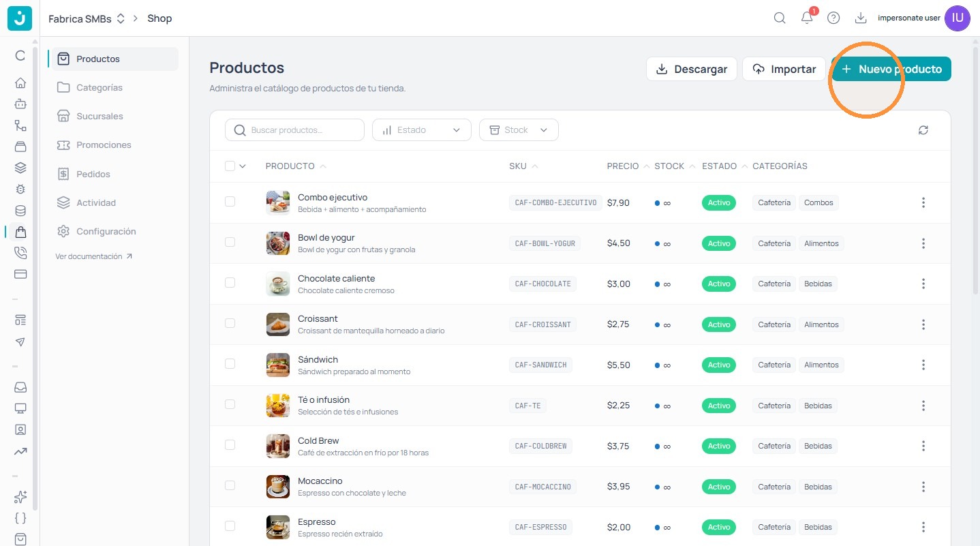Tick the select-all checkbox in table header
The width and height of the screenshot is (980, 546).
(x=230, y=166)
